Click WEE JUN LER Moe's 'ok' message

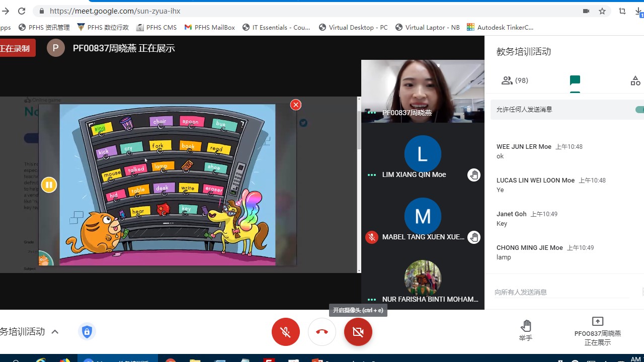(500, 156)
